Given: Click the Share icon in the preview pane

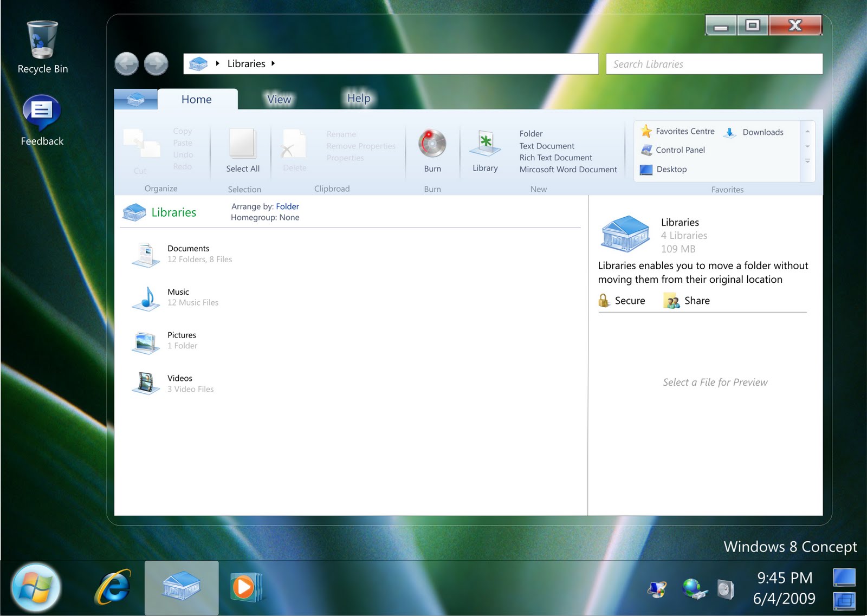Looking at the screenshot, I should [672, 300].
